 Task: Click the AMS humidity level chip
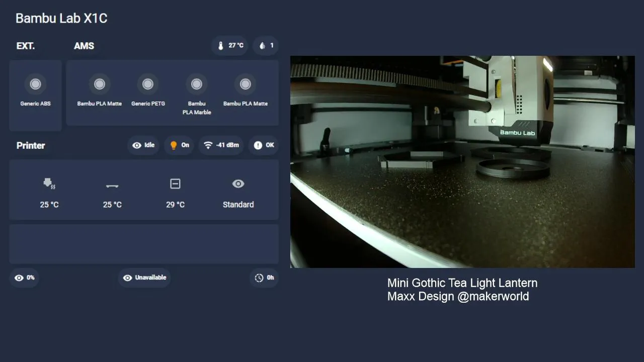click(x=266, y=46)
